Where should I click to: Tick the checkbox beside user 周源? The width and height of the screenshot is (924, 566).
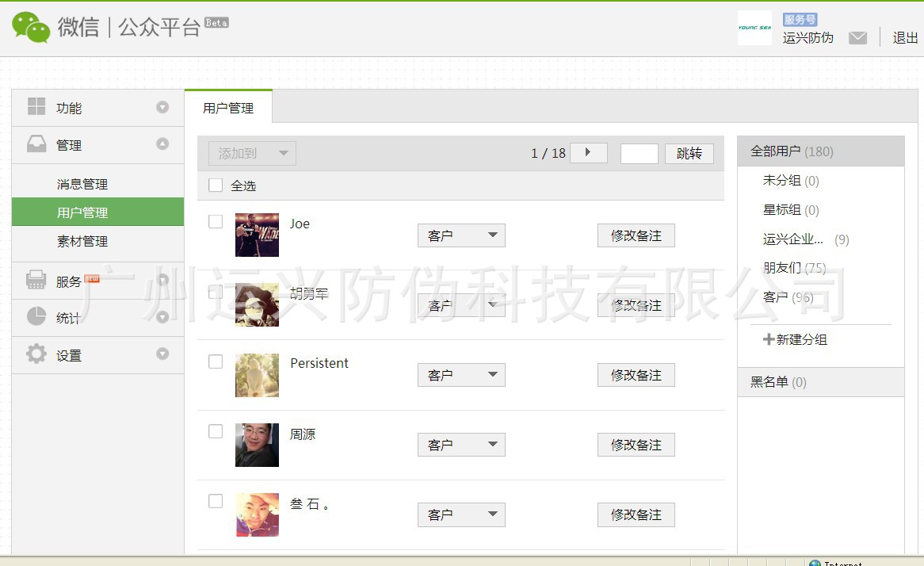216,431
